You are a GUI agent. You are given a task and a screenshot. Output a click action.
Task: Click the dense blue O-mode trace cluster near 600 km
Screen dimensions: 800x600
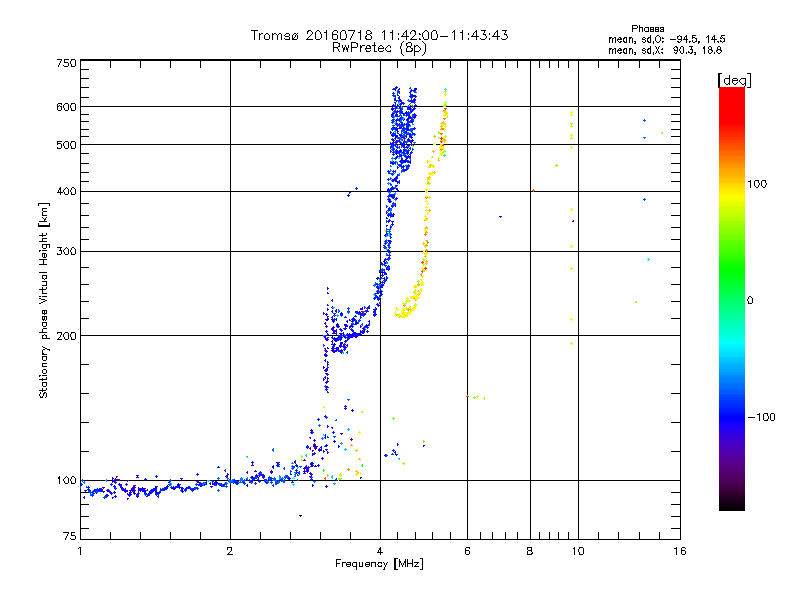pos(403,128)
